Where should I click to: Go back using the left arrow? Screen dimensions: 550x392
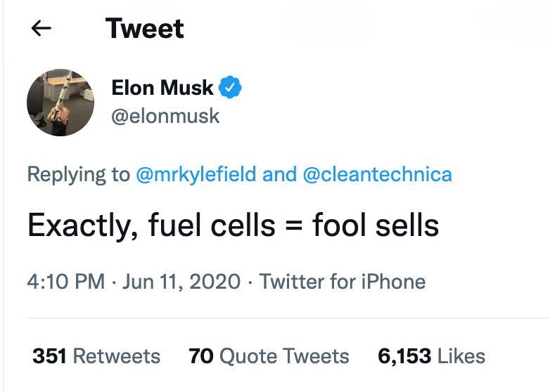41,28
